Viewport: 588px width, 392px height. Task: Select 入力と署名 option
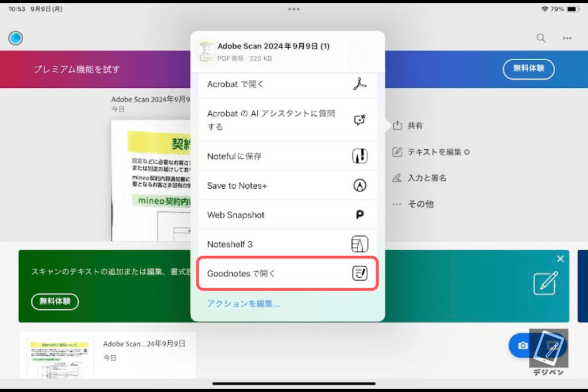pos(419,178)
